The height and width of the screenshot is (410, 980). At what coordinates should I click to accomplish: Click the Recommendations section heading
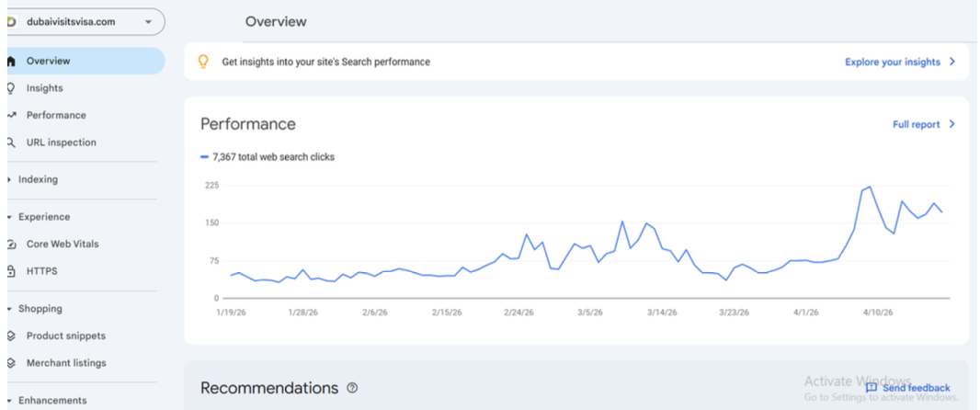(269, 388)
